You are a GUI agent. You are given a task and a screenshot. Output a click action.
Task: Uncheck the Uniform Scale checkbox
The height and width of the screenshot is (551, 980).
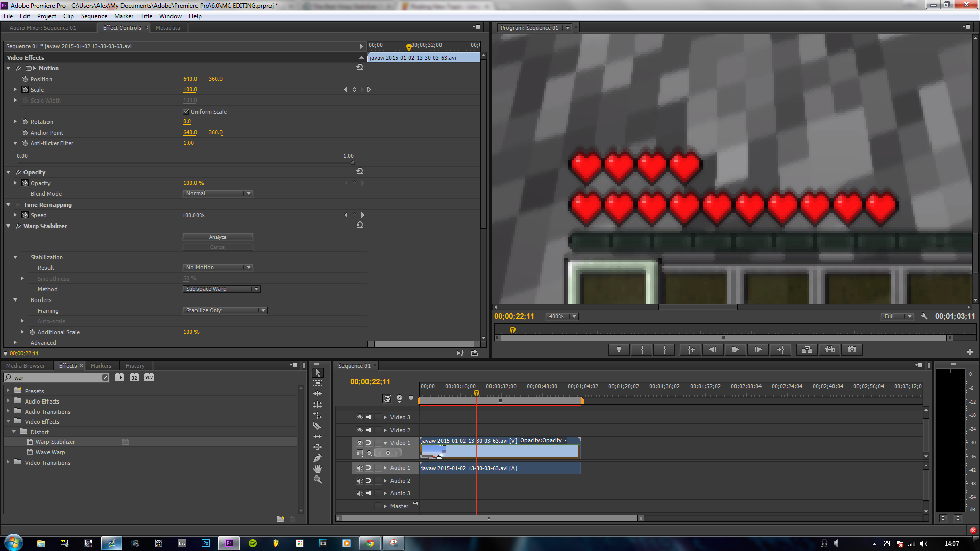tap(186, 111)
